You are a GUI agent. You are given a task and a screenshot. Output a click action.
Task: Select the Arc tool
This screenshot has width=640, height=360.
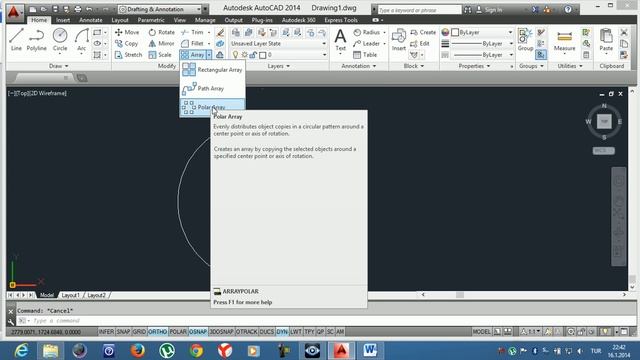[82, 40]
